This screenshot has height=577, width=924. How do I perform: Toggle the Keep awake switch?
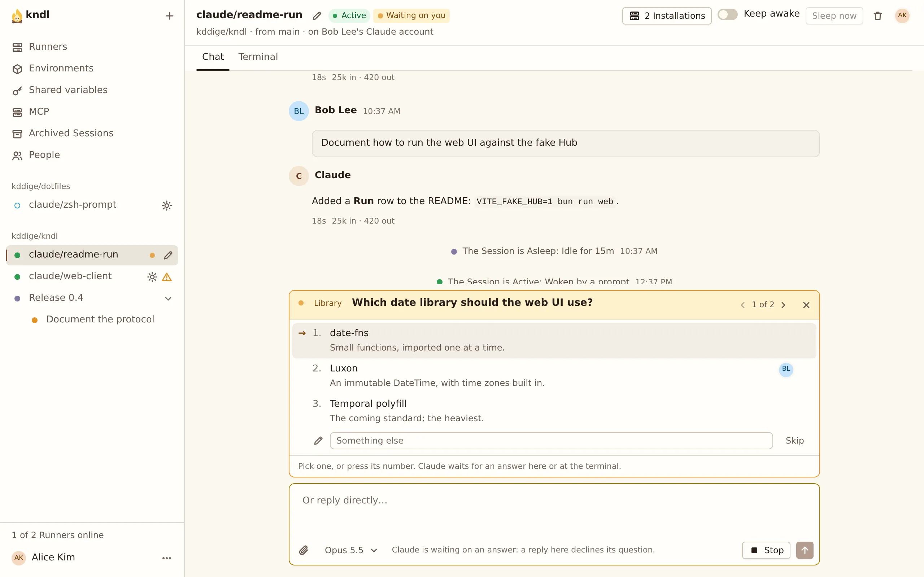727,14
